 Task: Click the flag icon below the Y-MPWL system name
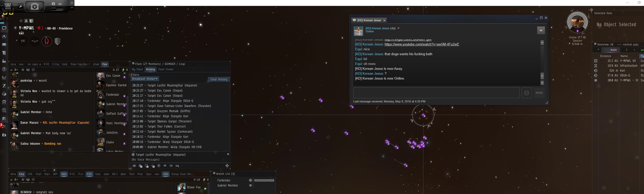coord(23,41)
